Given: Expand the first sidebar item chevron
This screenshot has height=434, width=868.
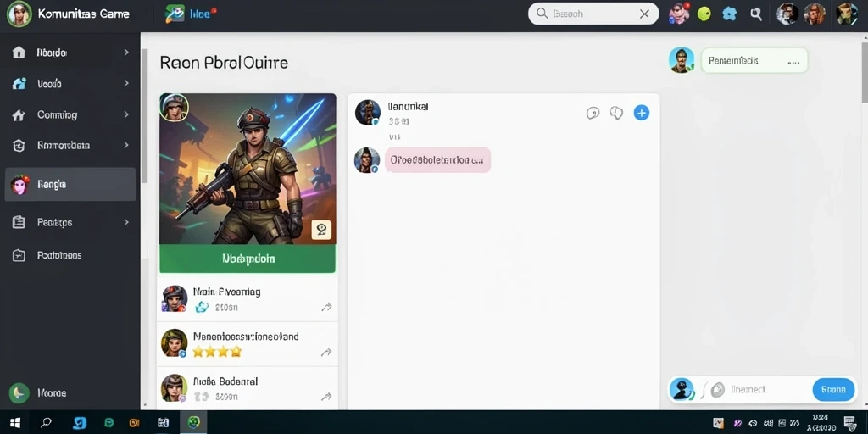Looking at the screenshot, I should pyautogui.click(x=126, y=53).
